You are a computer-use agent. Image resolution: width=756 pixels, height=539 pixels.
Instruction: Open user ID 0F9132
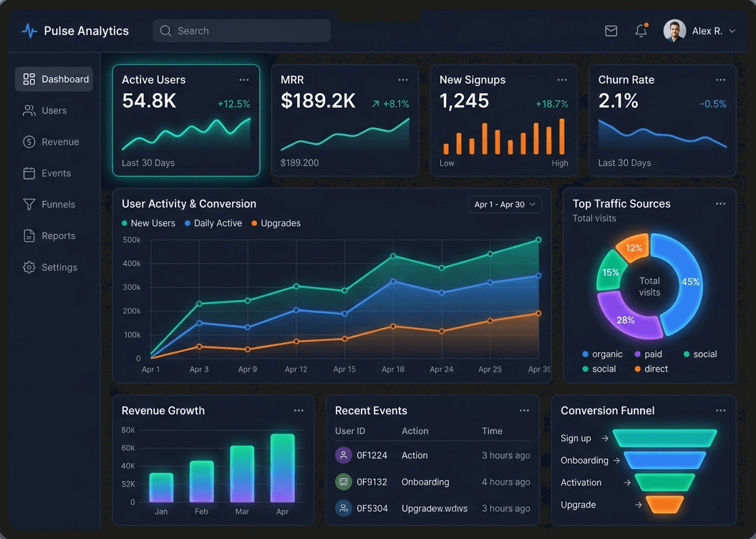point(372,482)
